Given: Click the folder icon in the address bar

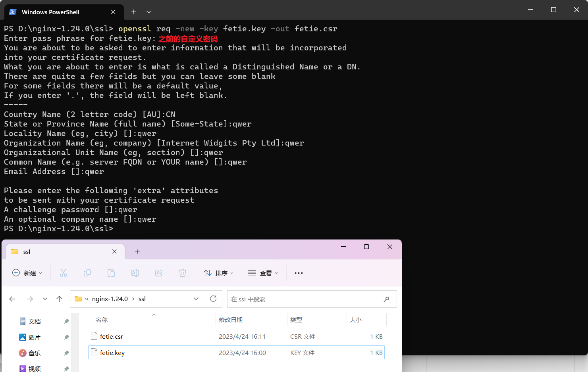Looking at the screenshot, I should 78,299.
